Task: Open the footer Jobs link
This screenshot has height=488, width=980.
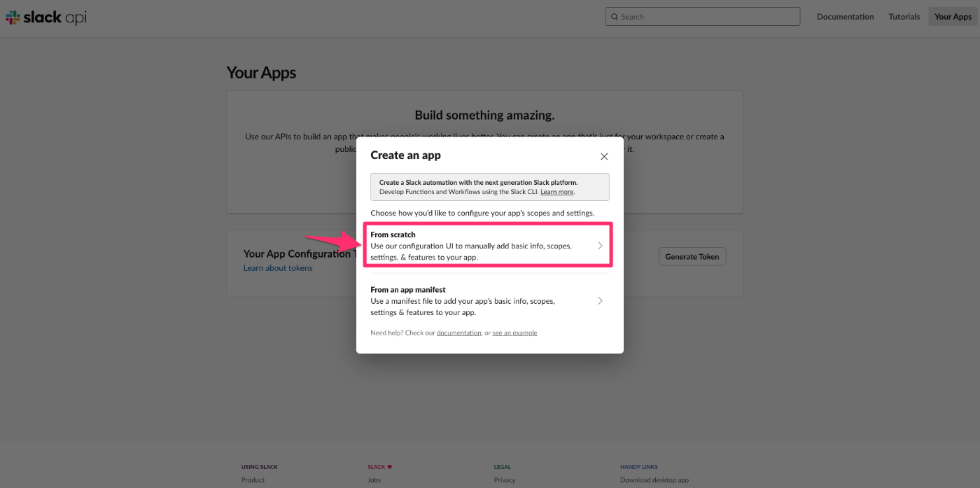Action: pyautogui.click(x=374, y=480)
